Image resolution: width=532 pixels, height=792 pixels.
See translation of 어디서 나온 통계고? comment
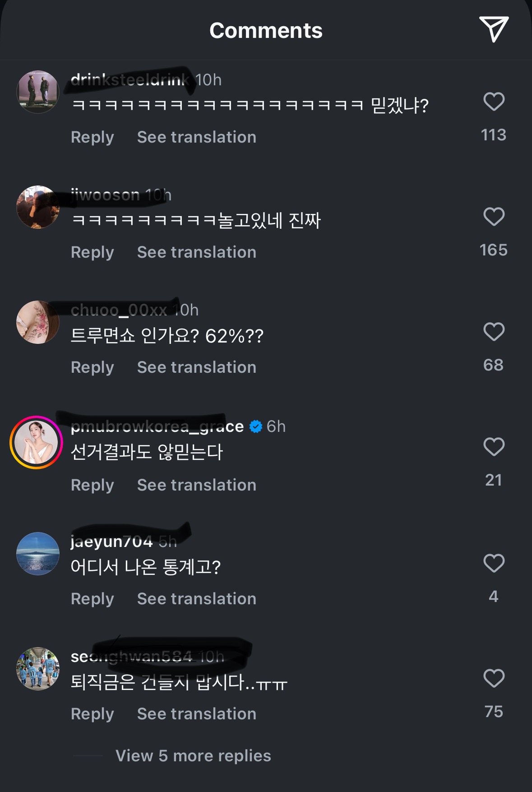click(196, 599)
